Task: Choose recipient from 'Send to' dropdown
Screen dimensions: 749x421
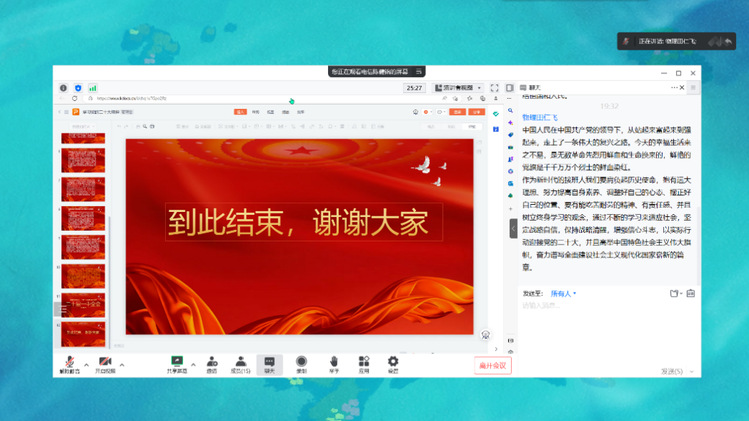Action: [560, 293]
